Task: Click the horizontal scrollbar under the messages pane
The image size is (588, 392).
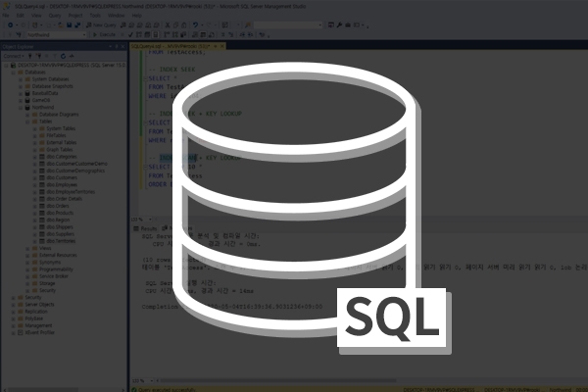Action: coord(277,381)
